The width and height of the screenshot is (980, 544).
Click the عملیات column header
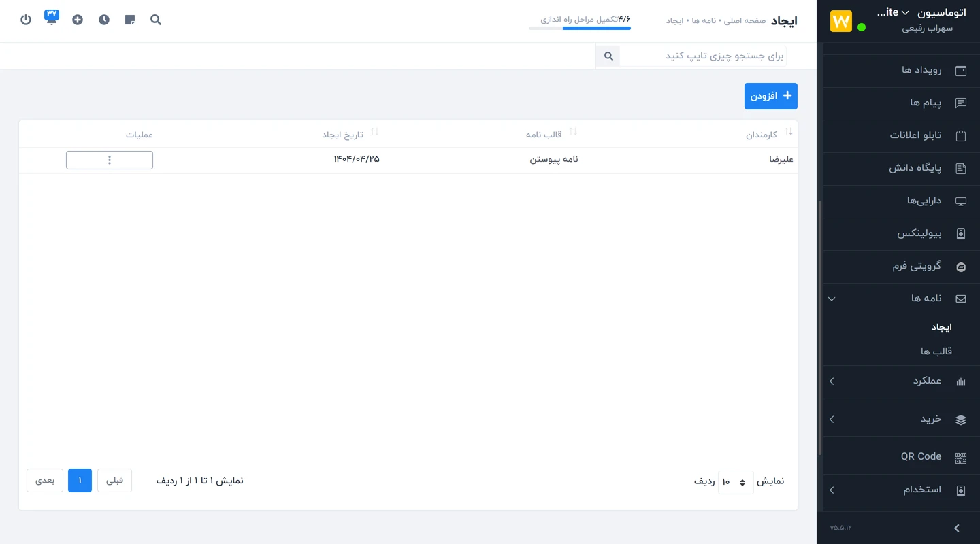pos(140,135)
